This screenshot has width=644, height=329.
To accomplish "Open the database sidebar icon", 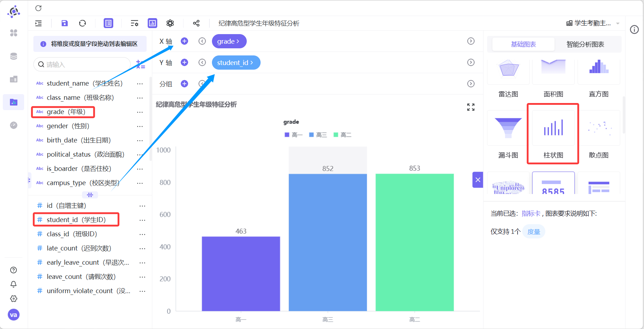I will click(x=13, y=56).
